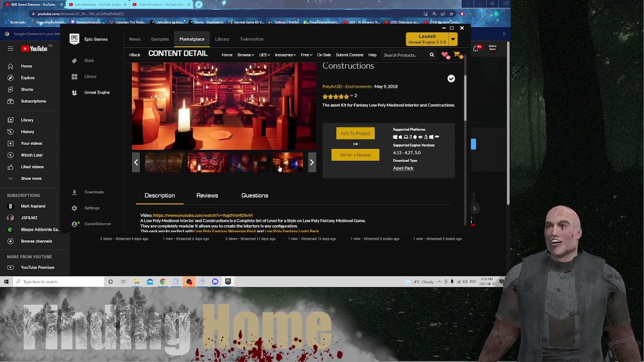Click Add To Project button
The width and height of the screenshot is (644, 362).
click(355, 133)
